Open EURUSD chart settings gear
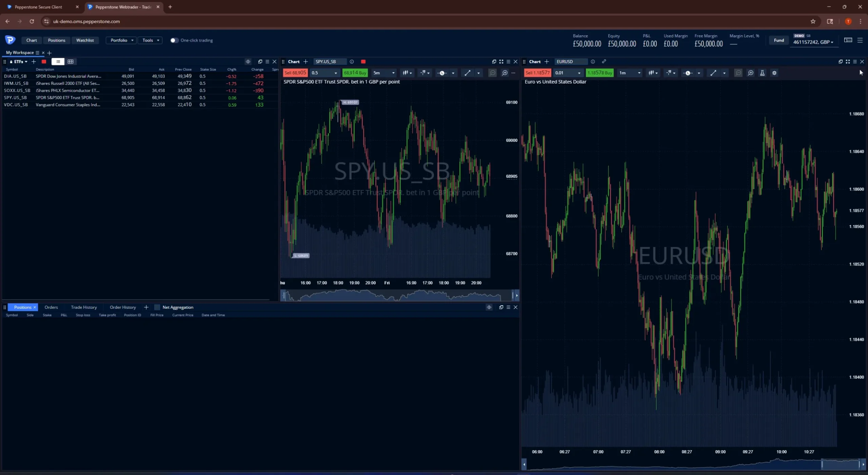868x475 pixels. (x=774, y=73)
